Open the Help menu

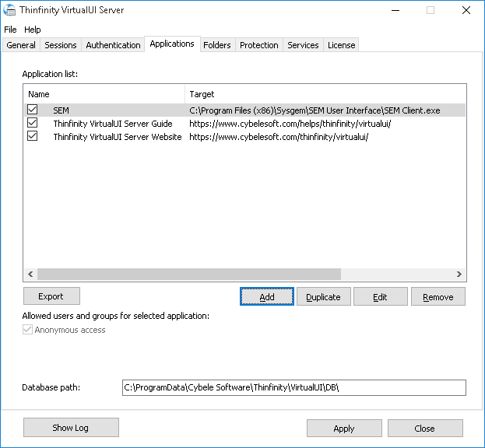pos(33,30)
